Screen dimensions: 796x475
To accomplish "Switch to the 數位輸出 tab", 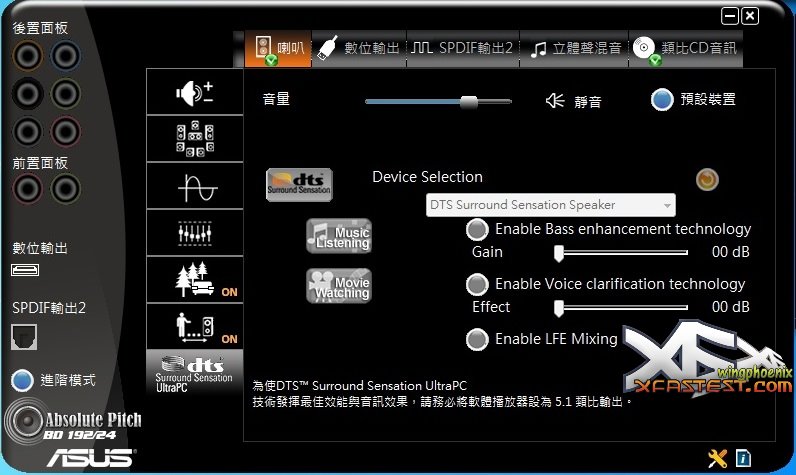I will [359, 49].
